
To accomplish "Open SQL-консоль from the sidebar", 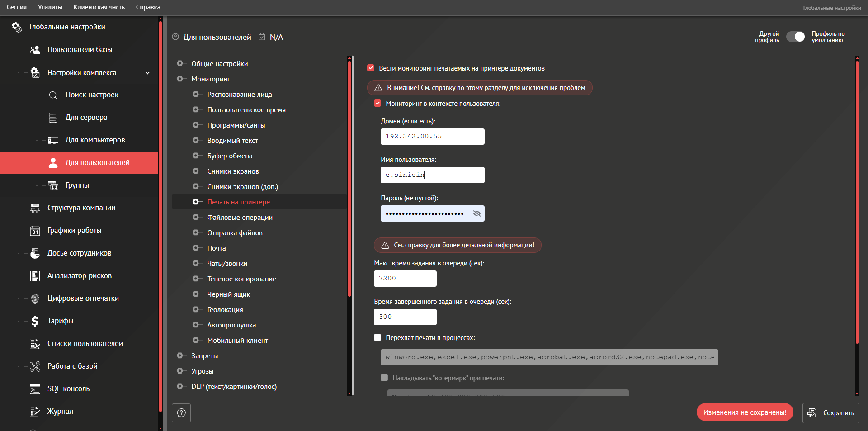I will pos(68,389).
